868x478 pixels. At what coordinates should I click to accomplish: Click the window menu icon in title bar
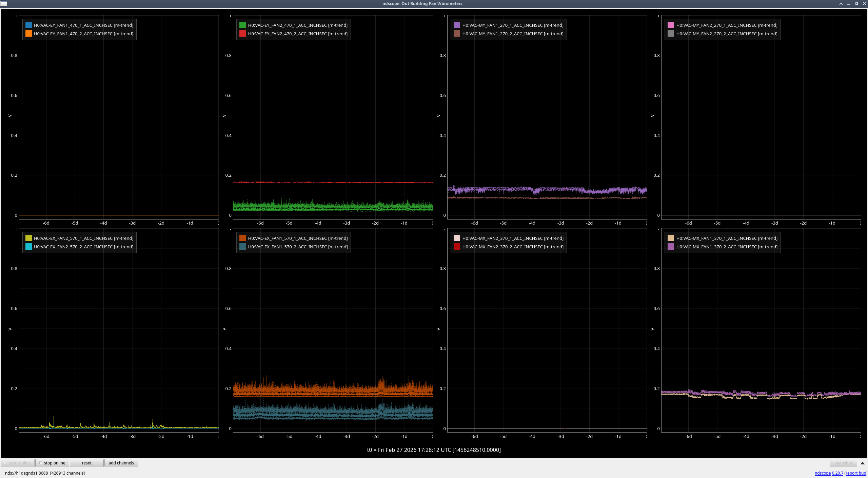click(x=4, y=4)
